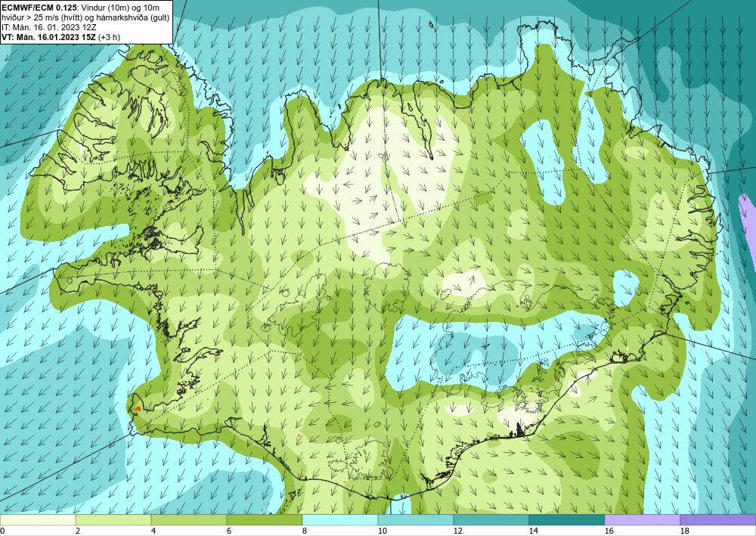Click the legend label 12
This screenshot has width=756, height=536.
(x=458, y=531)
